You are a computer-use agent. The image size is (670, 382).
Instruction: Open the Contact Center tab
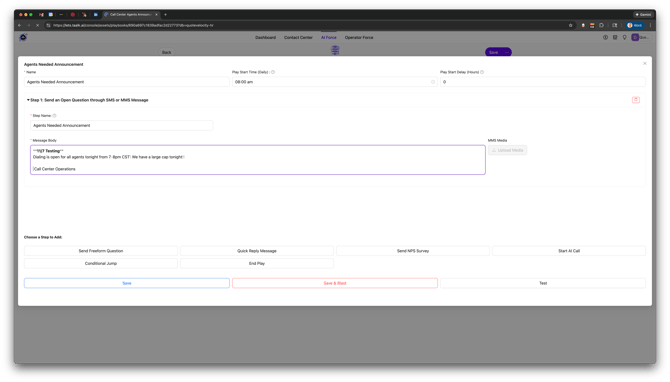298,38
